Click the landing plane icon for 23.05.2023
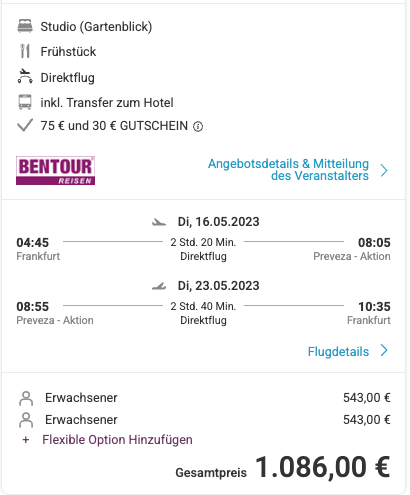Viewport: 410px width, 495px height. [159, 286]
